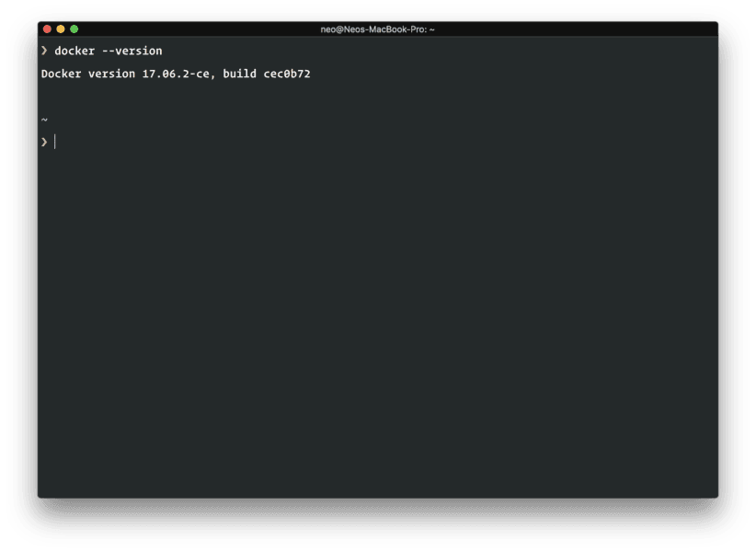Click the prompt chevron on the current input line
The width and height of the screenshot is (756, 552).
tap(45, 141)
